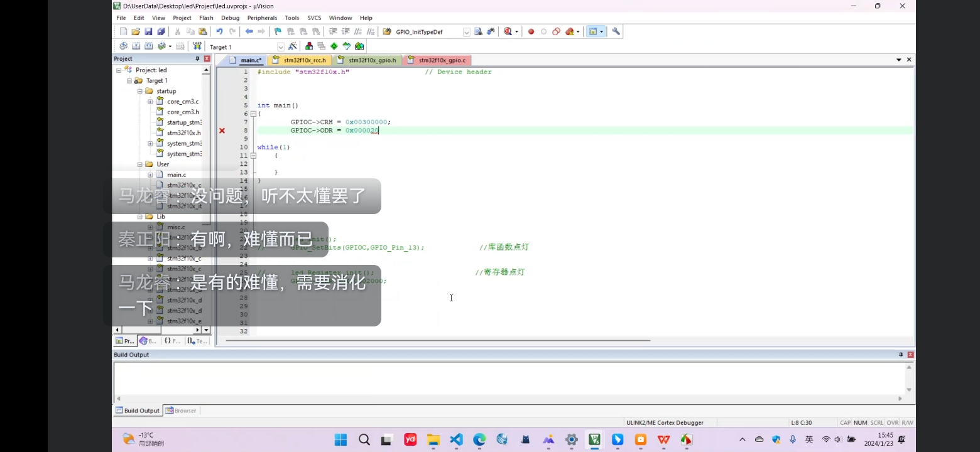Toggle auto-hide pin on Project panel
Viewport: 980px width, 452px height.
tap(197, 59)
